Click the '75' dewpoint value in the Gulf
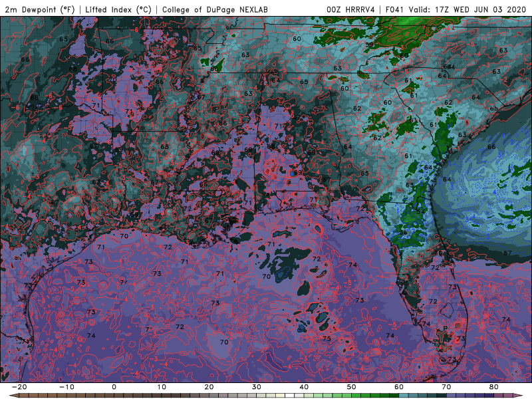The image size is (532, 399). [327, 338]
